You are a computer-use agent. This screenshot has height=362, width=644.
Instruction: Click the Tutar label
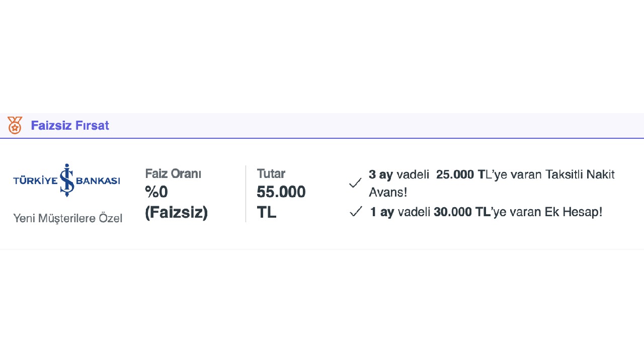[x=271, y=174]
